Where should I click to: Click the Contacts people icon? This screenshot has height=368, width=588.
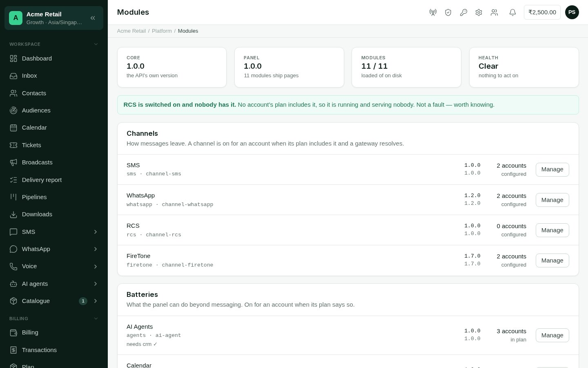(x=13, y=93)
